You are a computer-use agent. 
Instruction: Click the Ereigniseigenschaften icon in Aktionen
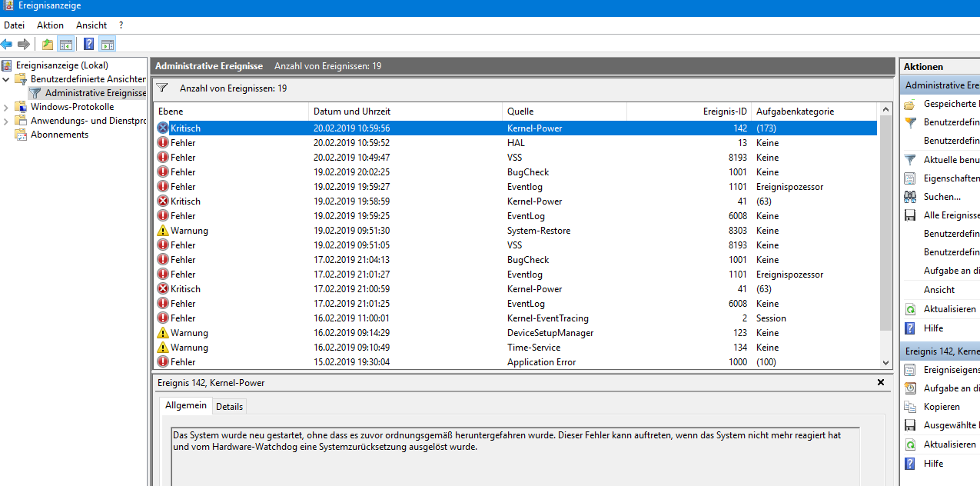pyautogui.click(x=910, y=370)
